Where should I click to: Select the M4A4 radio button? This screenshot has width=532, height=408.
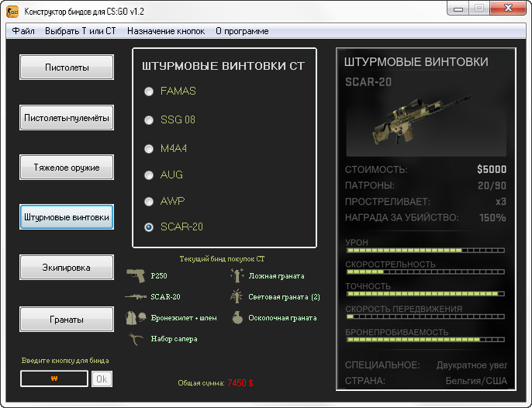click(x=149, y=149)
